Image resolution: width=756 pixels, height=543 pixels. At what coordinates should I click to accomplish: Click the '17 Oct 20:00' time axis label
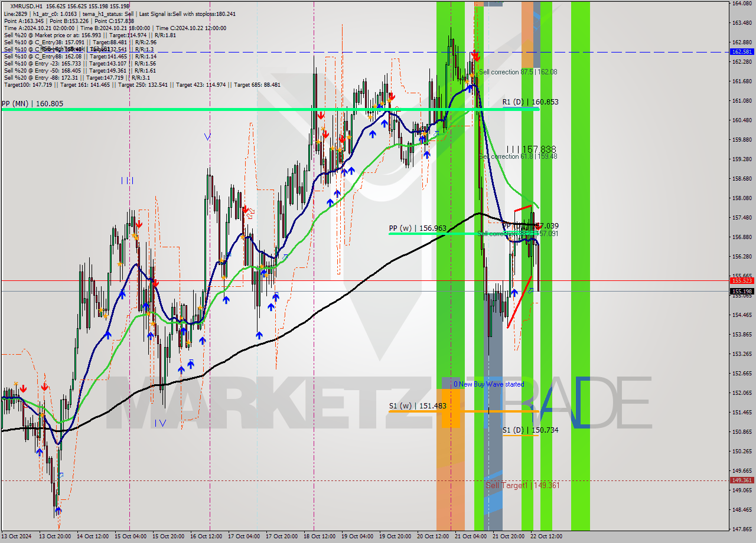click(x=281, y=537)
